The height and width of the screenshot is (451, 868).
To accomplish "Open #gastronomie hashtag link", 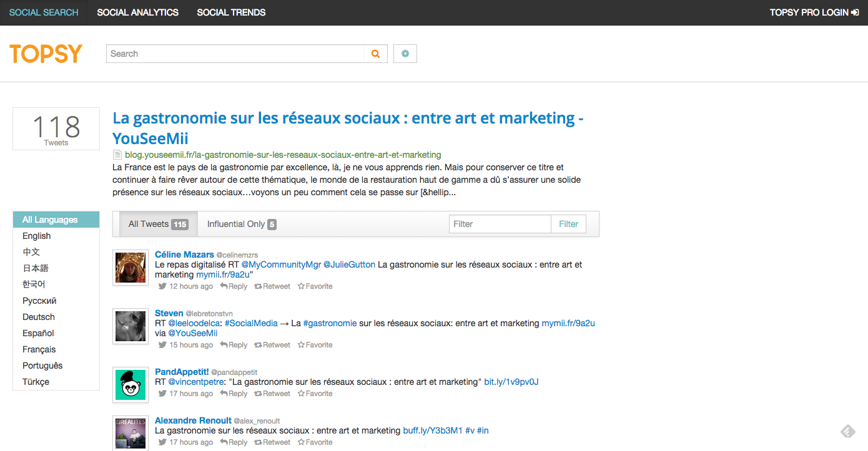I will (x=330, y=323).
